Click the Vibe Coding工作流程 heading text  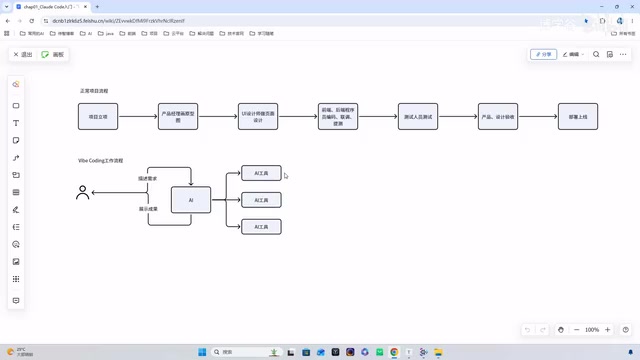coord(100,160)
